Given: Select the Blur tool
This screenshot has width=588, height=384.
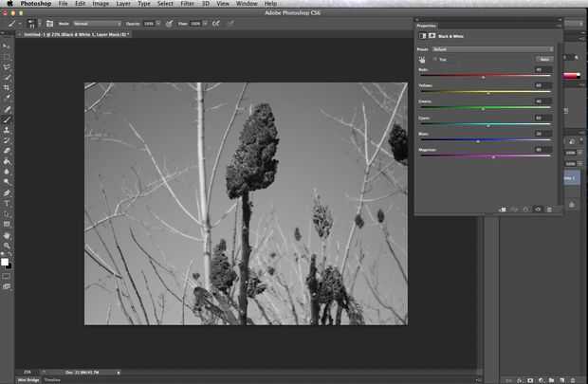Looking at the screenshot, I should tap(7, 172).
